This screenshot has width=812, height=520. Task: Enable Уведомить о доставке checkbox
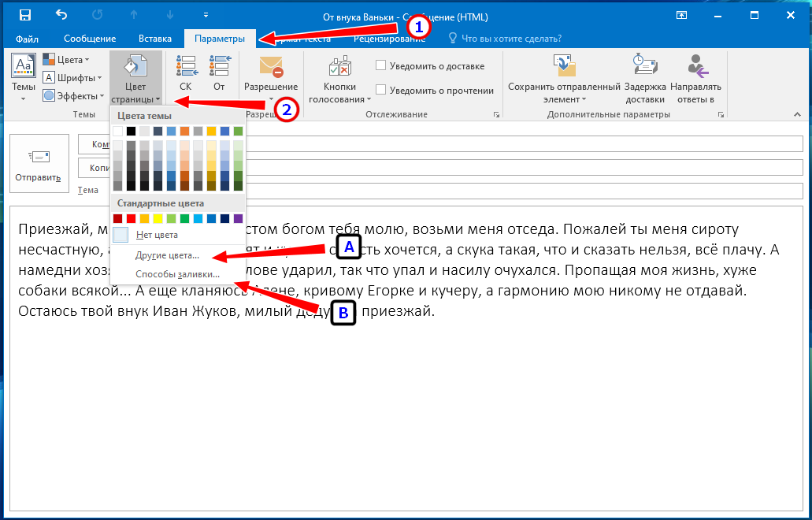tap(380, 65)
